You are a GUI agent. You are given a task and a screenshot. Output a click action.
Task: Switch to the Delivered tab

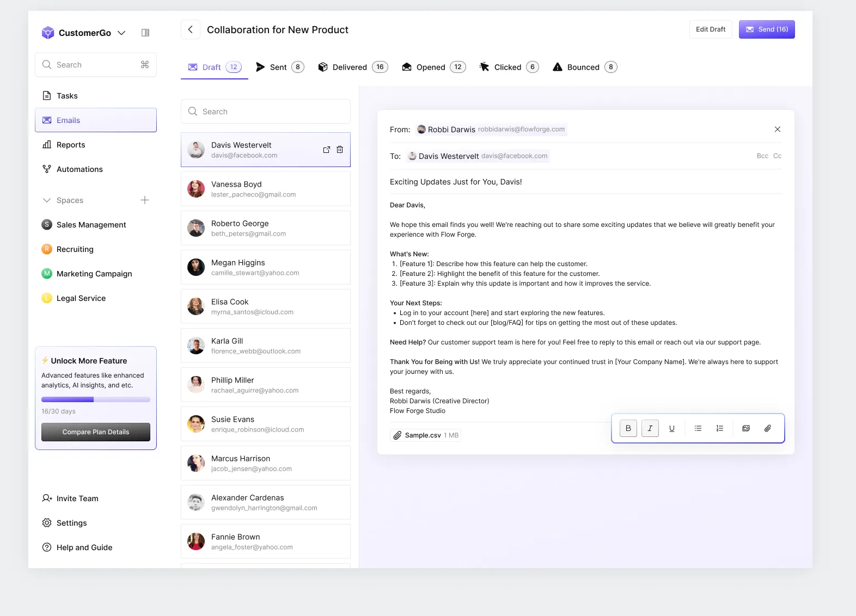click(353, 67)
